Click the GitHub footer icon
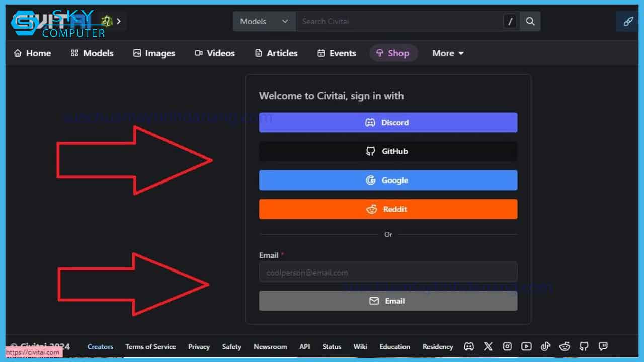The height and width of the screenshot is (362, 644). 584,346
